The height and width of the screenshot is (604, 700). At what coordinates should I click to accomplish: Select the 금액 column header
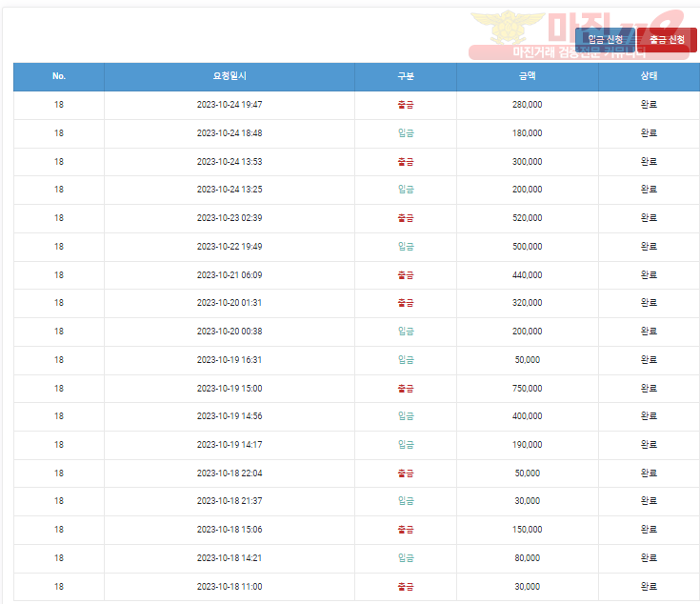click(527, 76)
